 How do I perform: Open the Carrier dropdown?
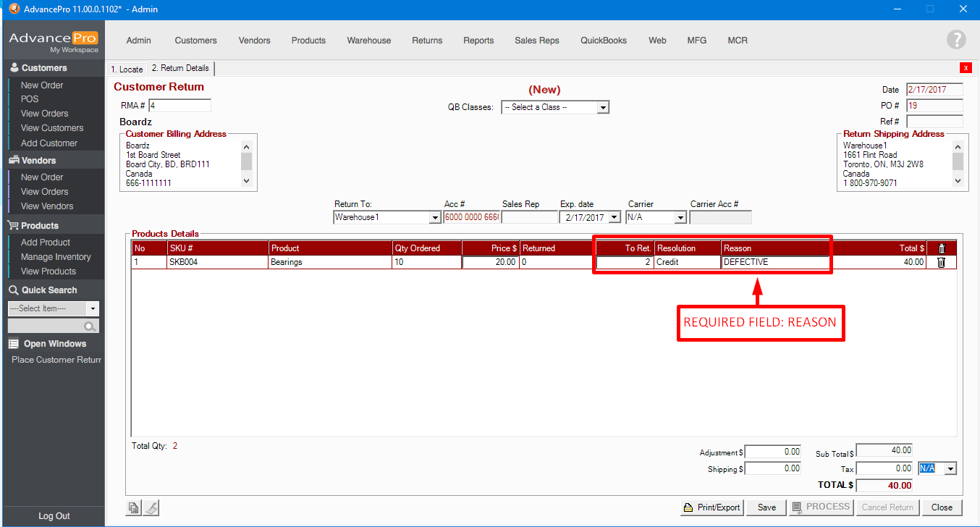(x=680, y=217)
